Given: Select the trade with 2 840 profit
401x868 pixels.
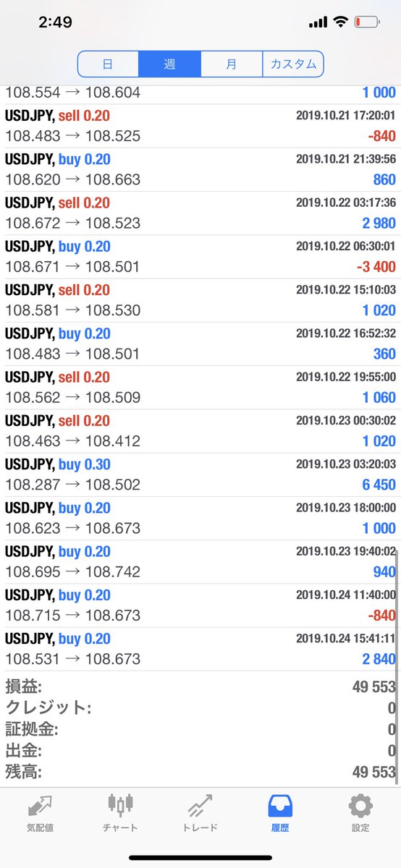Looking at the screenshot, I should pyautogui.click(x=200, y=649).
